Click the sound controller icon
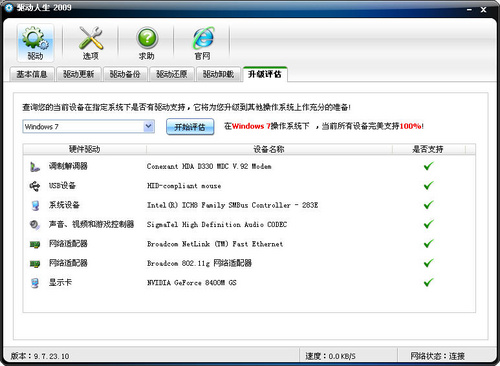This screenshot has width=500, height=366. click(x=35, y=225)
